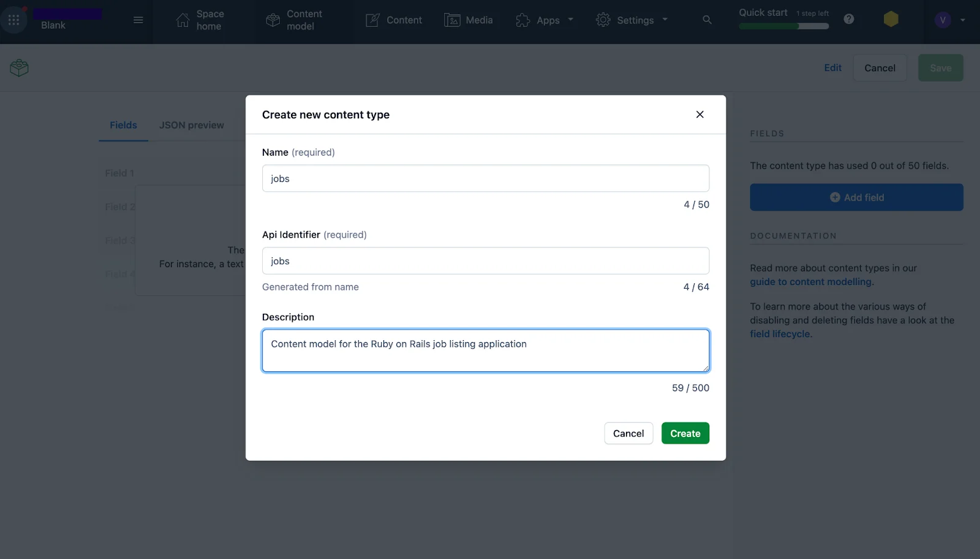Click the Media image icon
The width and height of the screenshot is (980, 559).
[452, 20]
